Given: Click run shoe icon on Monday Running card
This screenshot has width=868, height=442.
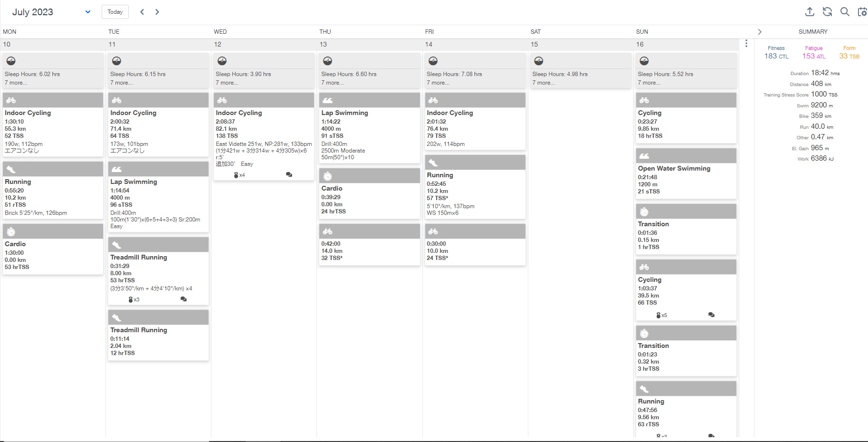Looking at the screenshot, I should tap(11, 169).
